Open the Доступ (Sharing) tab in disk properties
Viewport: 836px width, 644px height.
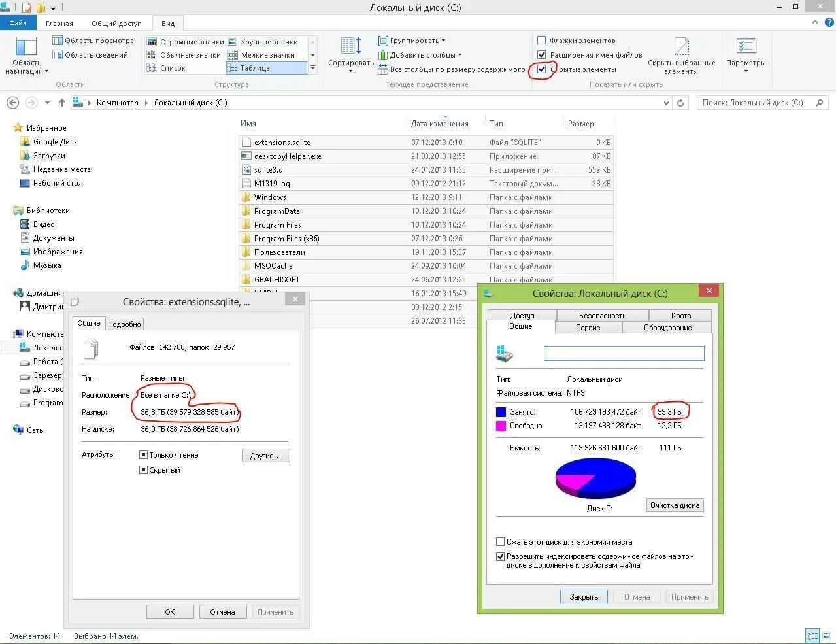(x=522, y=316)
